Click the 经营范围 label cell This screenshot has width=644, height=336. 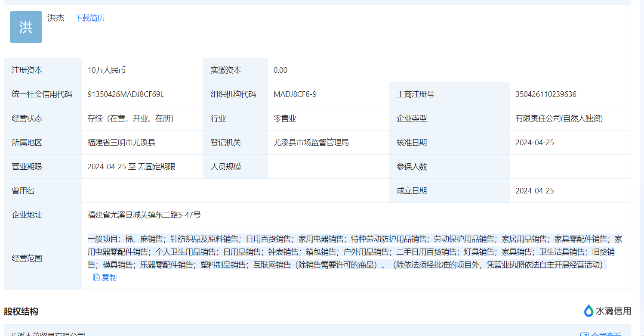click(x=43, y=258)
